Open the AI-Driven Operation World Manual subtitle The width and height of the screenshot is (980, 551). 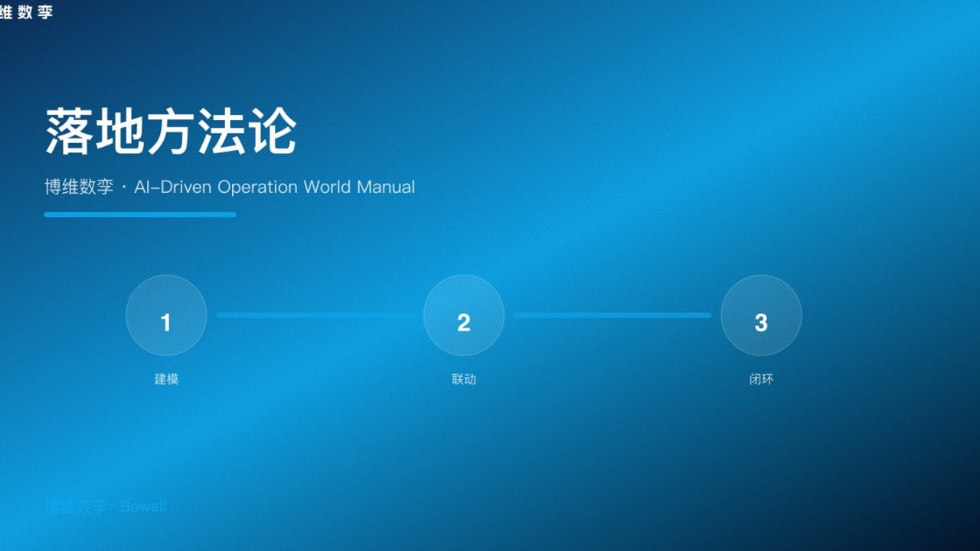click(x=230, y=187)
